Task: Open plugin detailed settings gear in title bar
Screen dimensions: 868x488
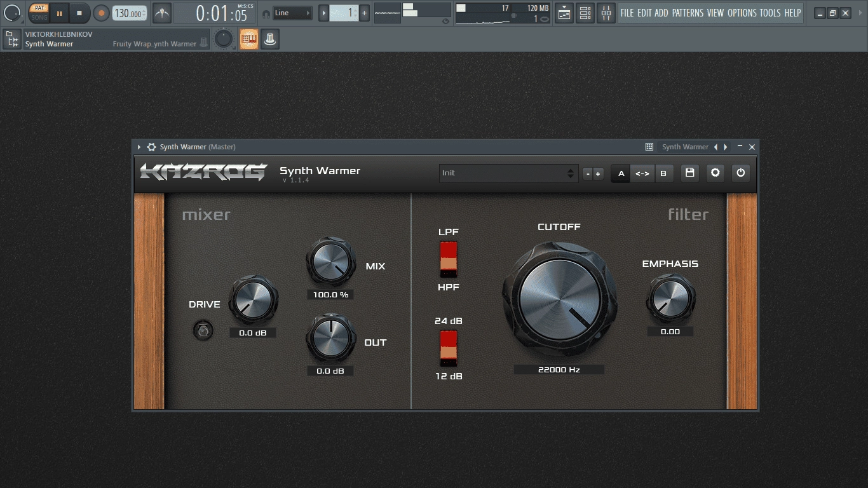Action: (x=151, y=147)
